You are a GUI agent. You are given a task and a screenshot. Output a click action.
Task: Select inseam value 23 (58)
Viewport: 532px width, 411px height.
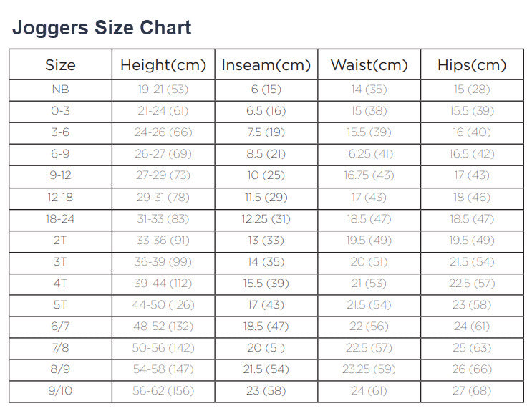click(266, 391)
